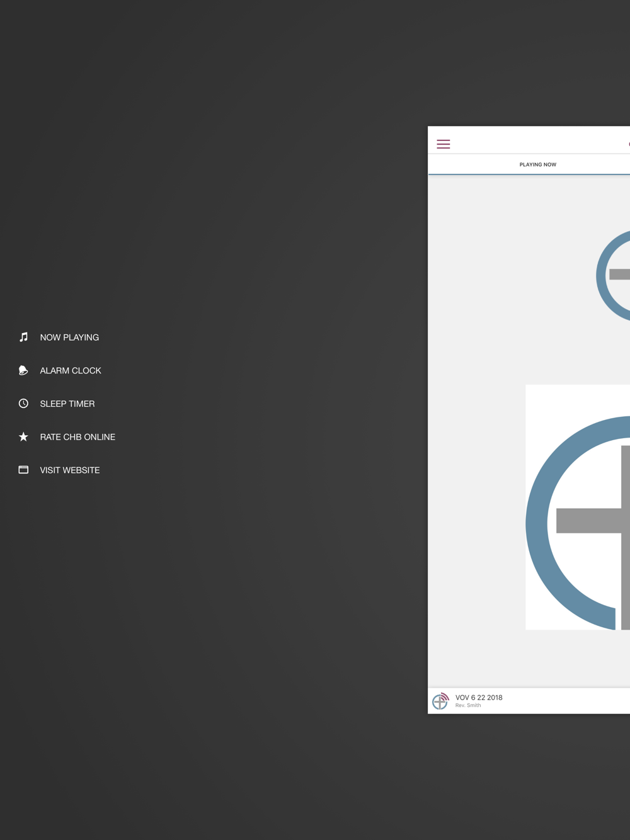Tap the small station logo in player bar
The width and height of the screenshot is (630, 840).
(440, 701)
